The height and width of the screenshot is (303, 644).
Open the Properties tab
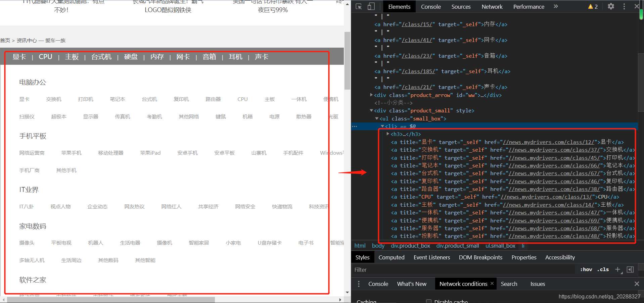pos(524,257)
